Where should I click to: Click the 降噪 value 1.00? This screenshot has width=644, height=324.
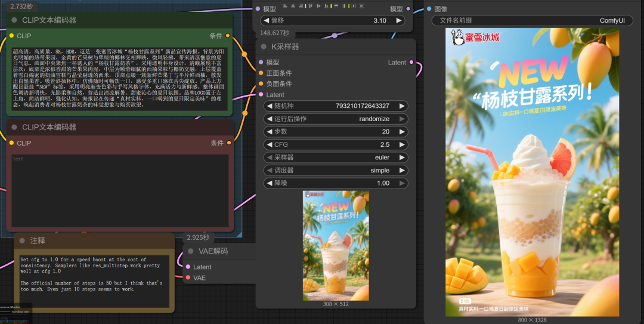click(x=383, y=183)
